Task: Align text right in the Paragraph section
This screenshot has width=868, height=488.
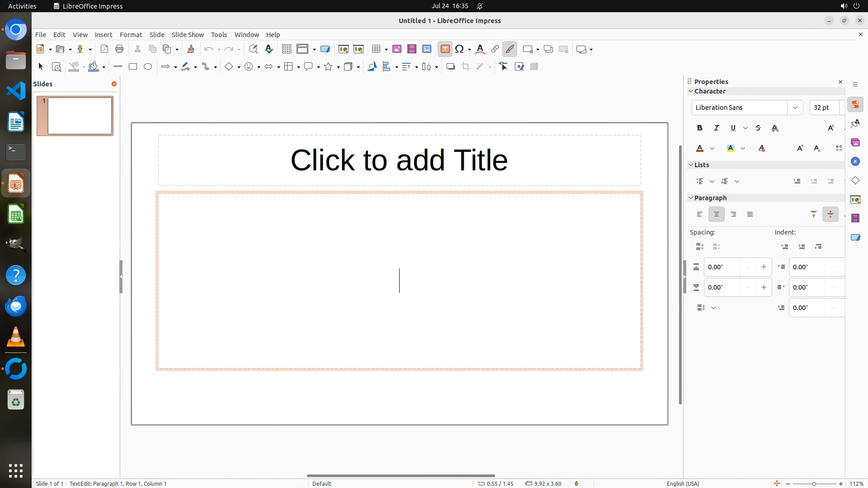Action: coord(733,215)
